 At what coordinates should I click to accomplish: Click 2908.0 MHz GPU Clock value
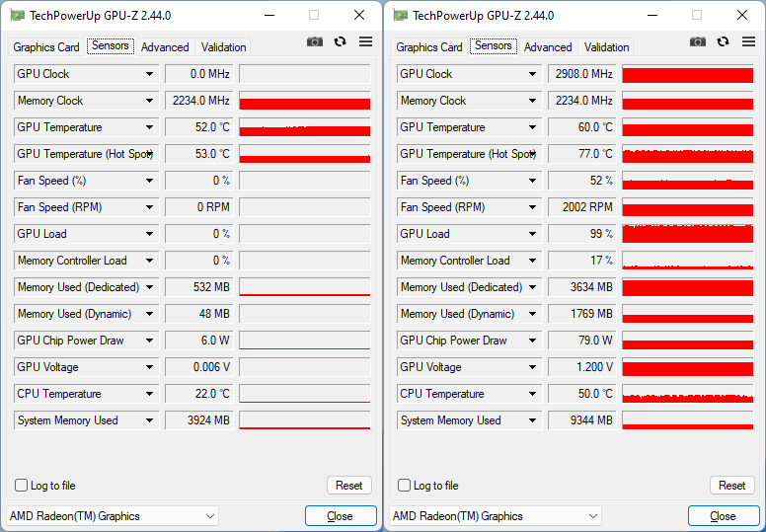(x=582, y=74)
